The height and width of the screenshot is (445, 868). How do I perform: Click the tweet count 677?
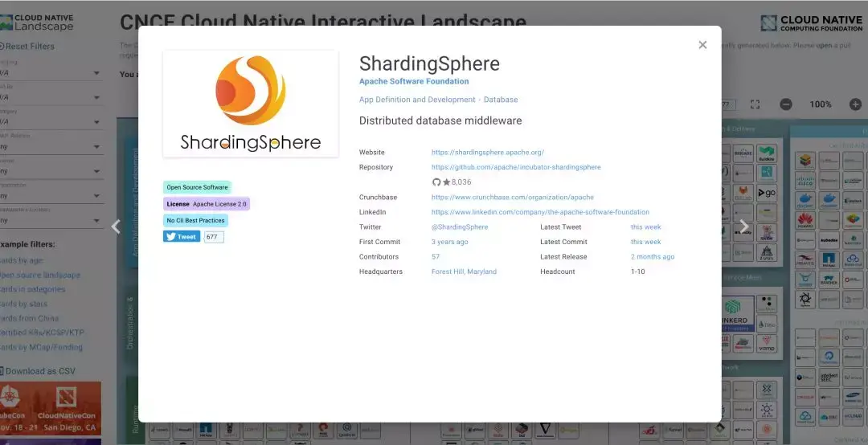point(214,237)
